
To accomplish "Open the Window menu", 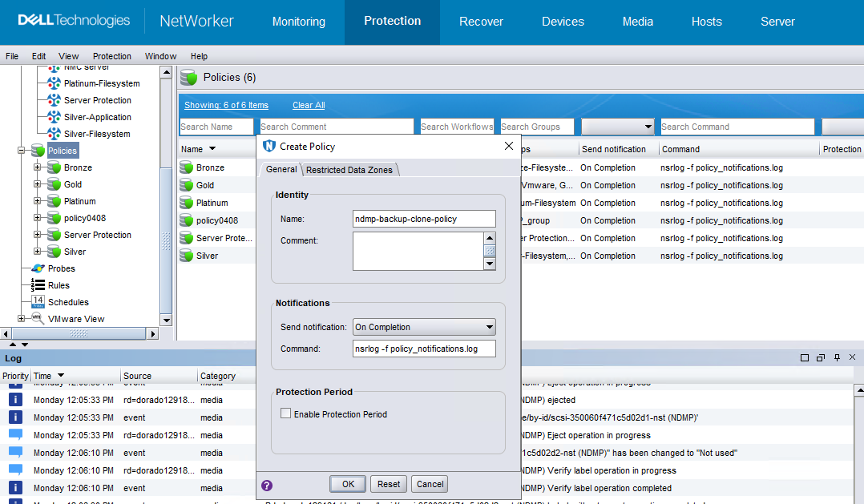I will (x=160, y=56).
